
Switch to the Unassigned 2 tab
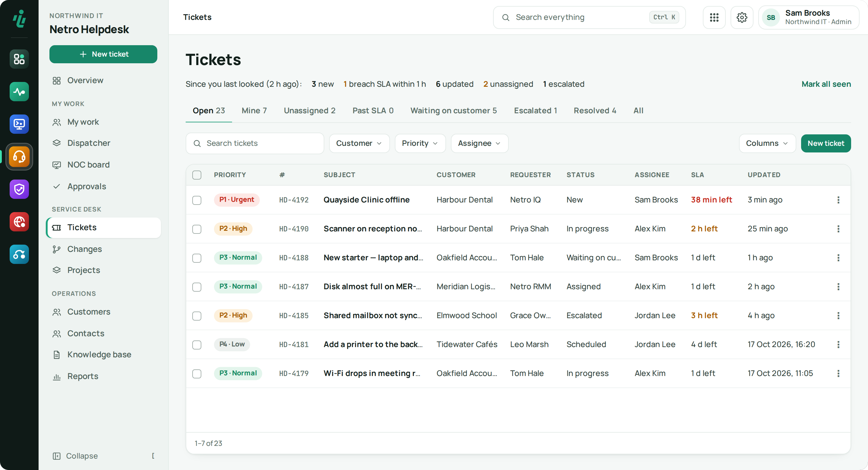click(309, 111)
